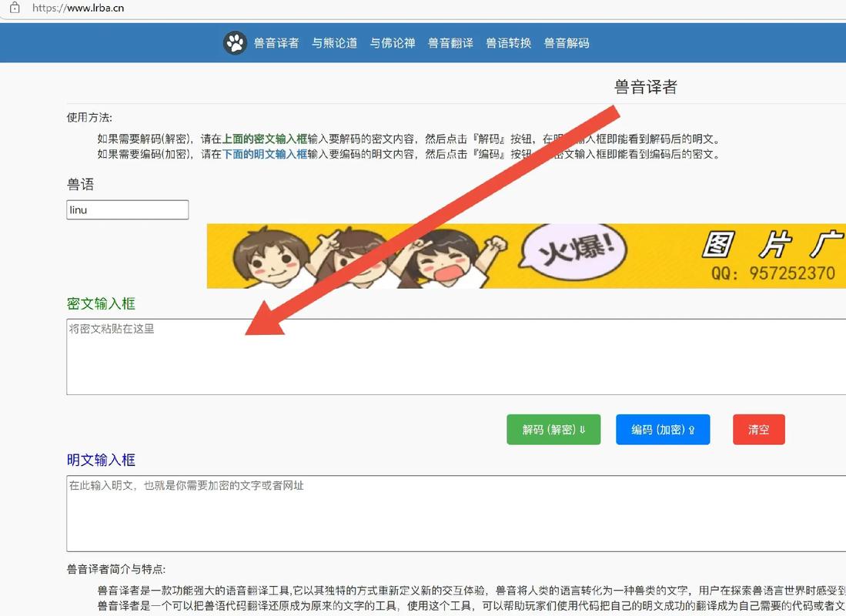
Task: Open the 兽音解码 nav menu item
Action: click(x=567, y=43)
